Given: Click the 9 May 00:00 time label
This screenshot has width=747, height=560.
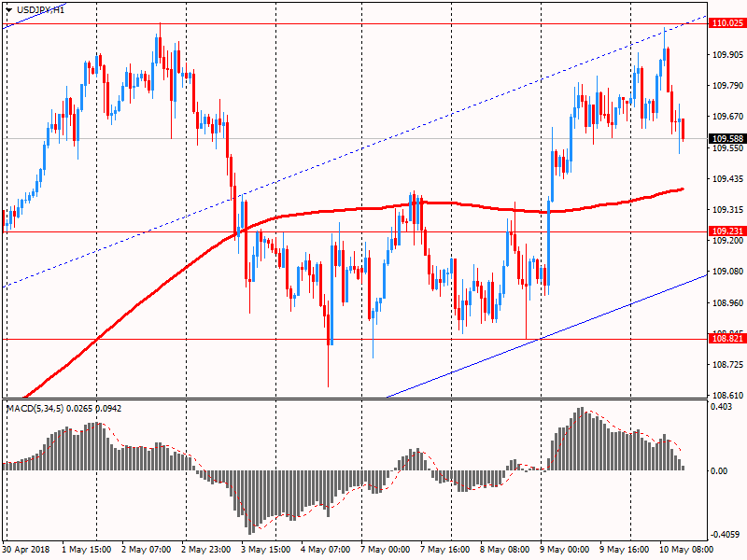Looking at the screenshot, I should tap(564, 550).
